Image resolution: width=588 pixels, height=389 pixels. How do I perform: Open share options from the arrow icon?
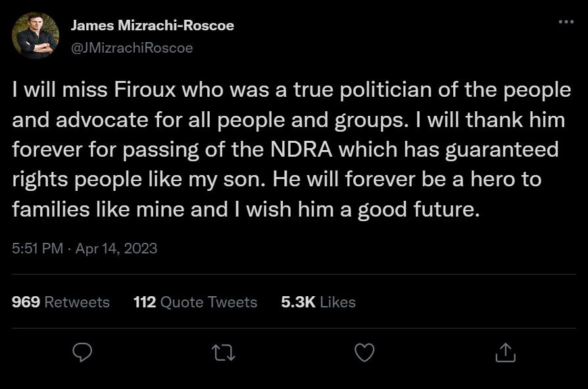tap(505, 353)
